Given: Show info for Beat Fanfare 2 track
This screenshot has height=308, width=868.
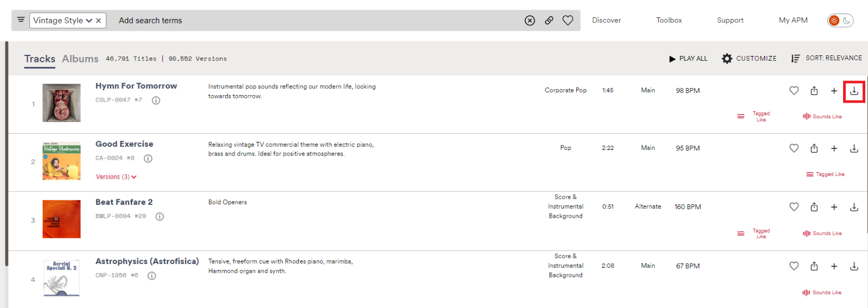Looking at the screenshot, I should click(159, 217).
